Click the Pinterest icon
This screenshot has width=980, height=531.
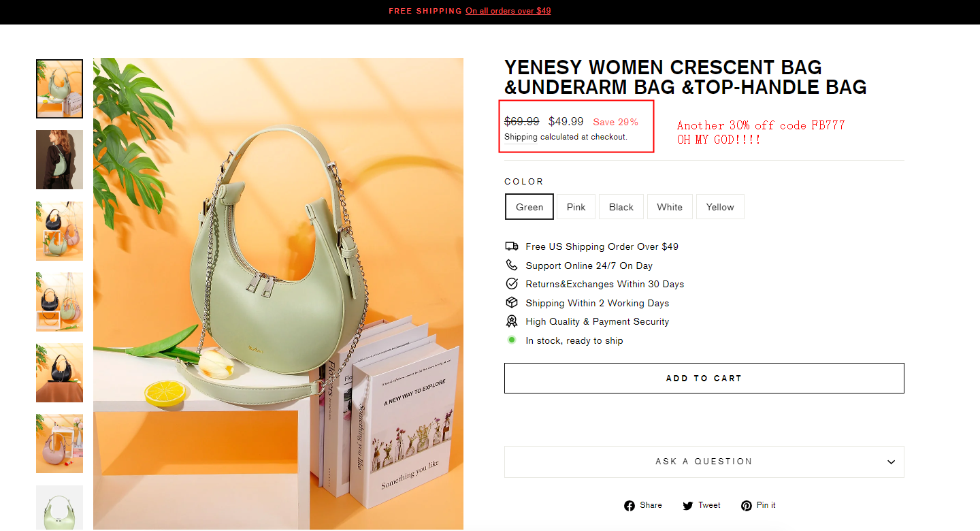coord(747,505)
